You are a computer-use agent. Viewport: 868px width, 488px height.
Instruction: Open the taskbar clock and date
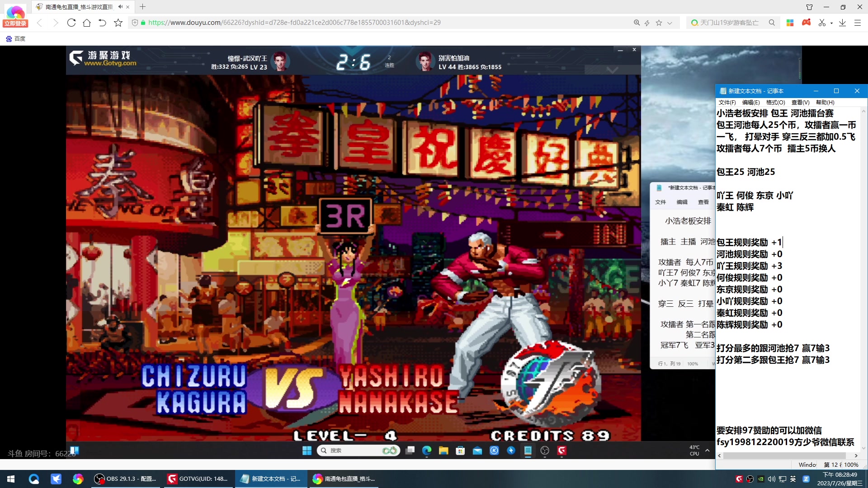pos(840,479)
